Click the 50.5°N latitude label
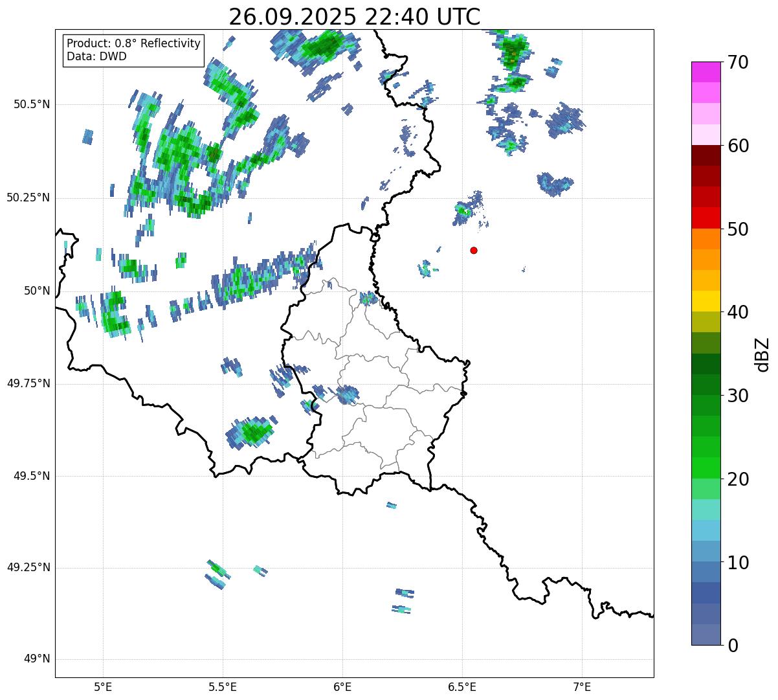Viewport: 778px width, 700px height. pyautogui.click(x=32, y=104)
